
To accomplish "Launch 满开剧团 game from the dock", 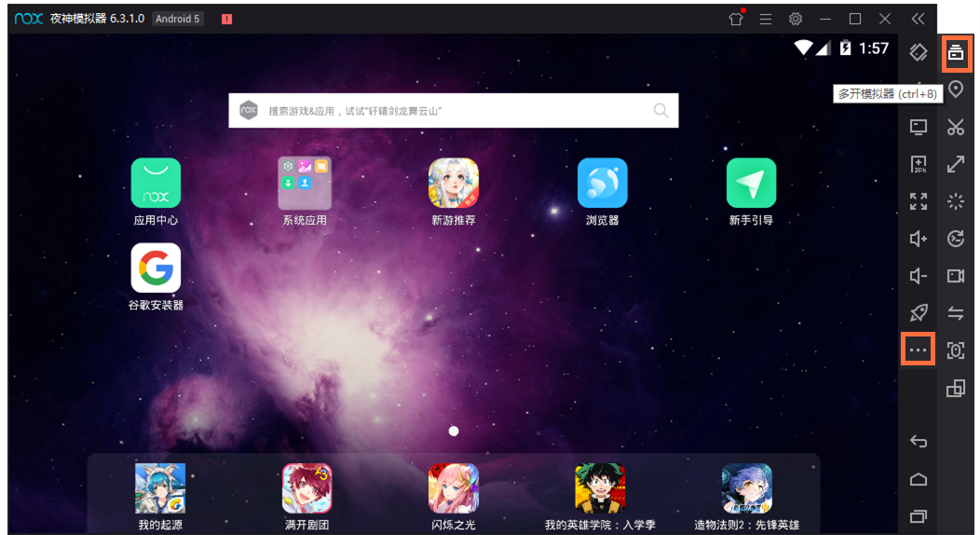I will (306, 496).
